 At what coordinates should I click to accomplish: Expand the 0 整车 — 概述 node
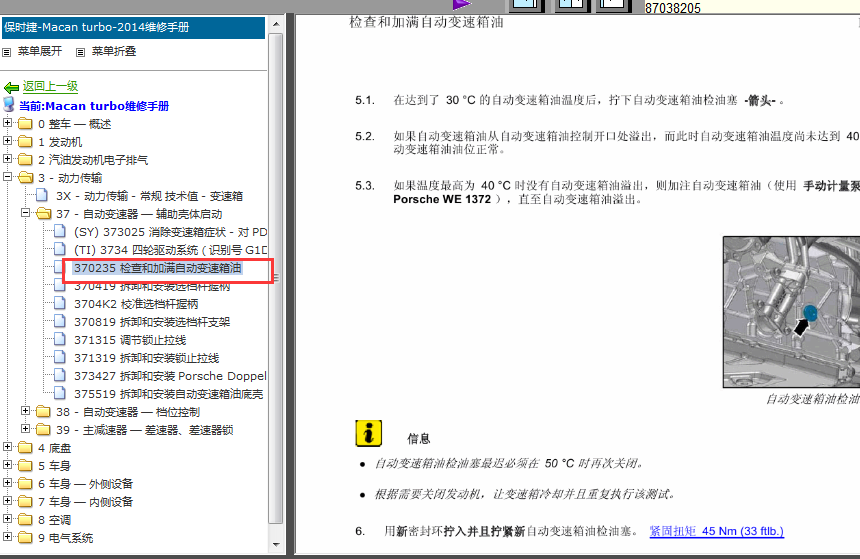(x=7, y=122)
